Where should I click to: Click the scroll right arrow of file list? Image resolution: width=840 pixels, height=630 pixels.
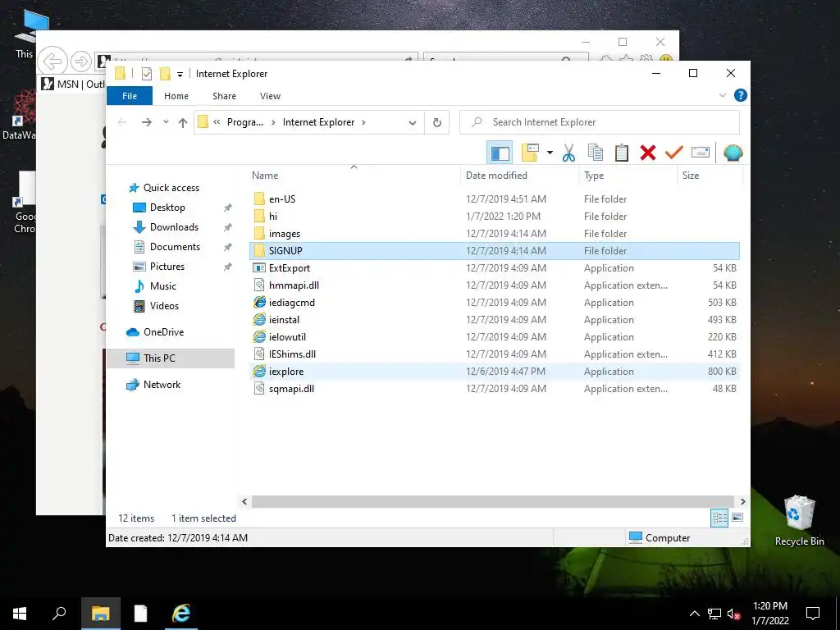(742, 501)
